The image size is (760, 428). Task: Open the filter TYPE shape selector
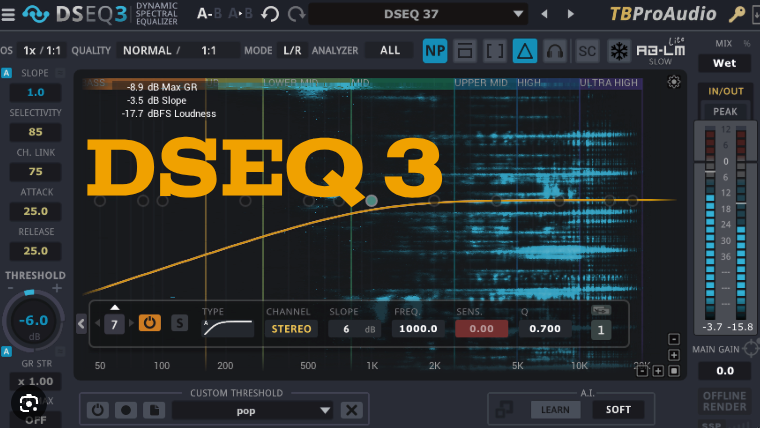click(227, 328)
